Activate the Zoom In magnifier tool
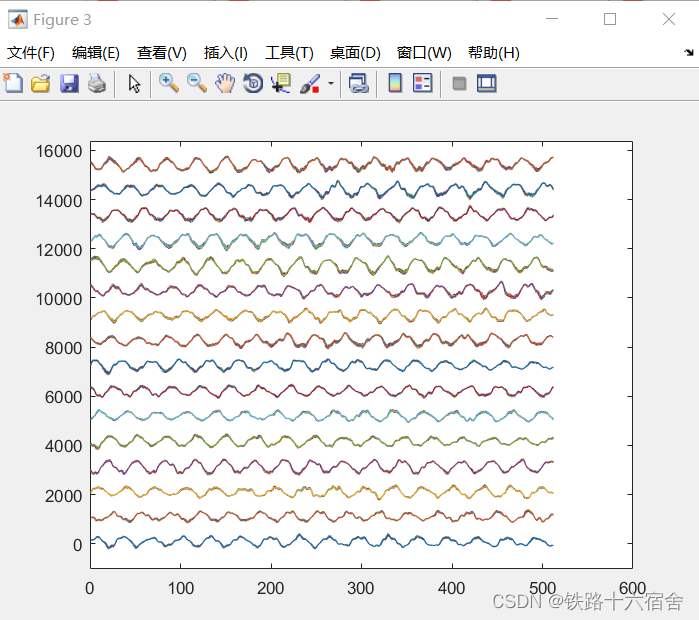Image resolution: width=699 pixels, height=620 pixels. (169, 83)
